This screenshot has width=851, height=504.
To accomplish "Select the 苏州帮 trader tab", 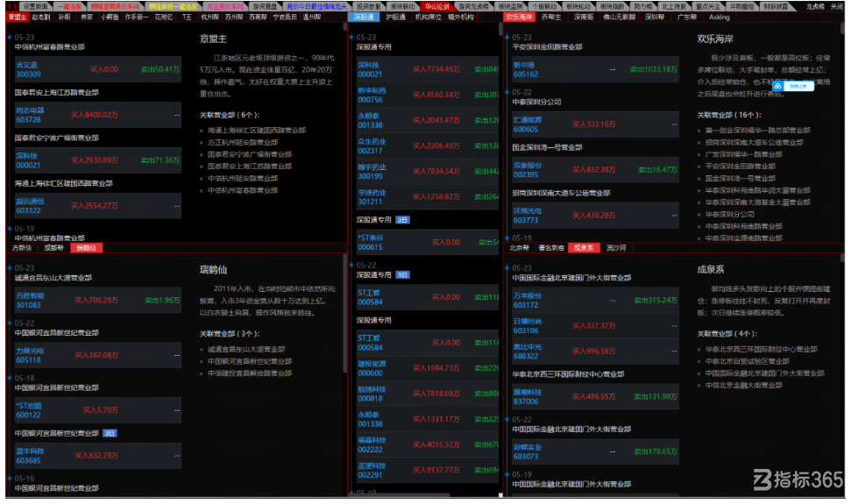I will tap(234, 17).
